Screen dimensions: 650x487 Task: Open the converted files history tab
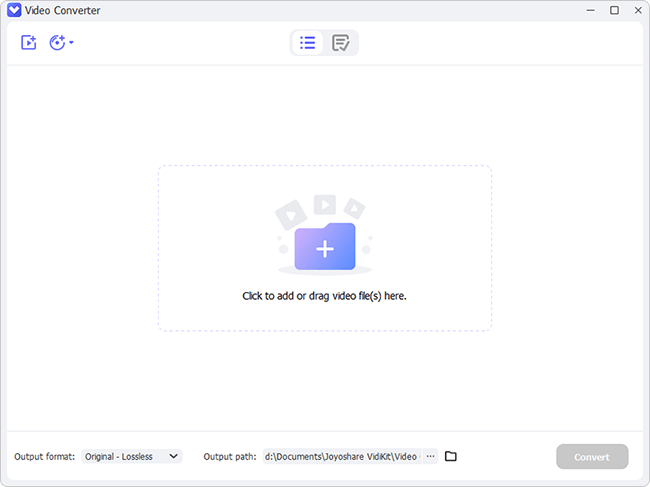pos(341,43)
